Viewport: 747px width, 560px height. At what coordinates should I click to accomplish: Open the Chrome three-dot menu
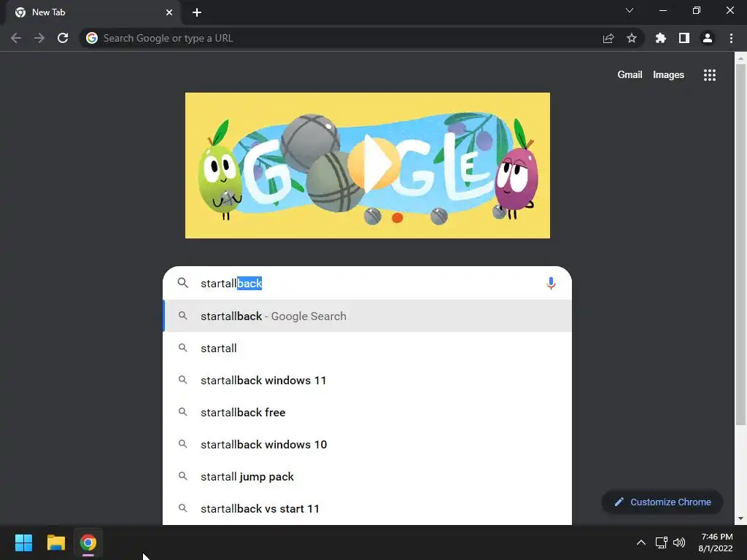click(x=731, y=38)
